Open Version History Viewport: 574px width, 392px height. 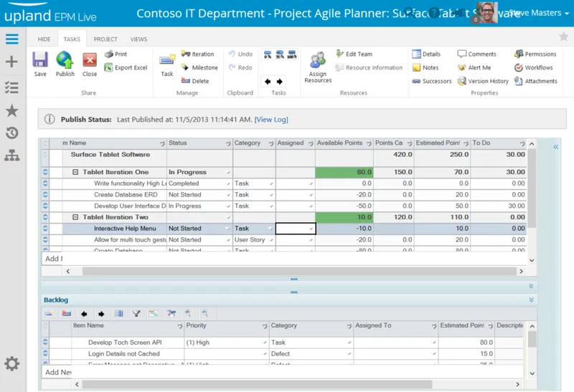tap(483, 81)
